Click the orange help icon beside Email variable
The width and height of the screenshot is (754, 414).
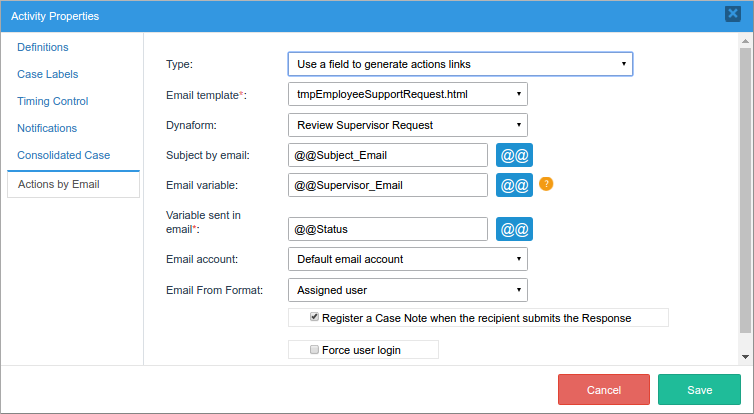[546, 184]
